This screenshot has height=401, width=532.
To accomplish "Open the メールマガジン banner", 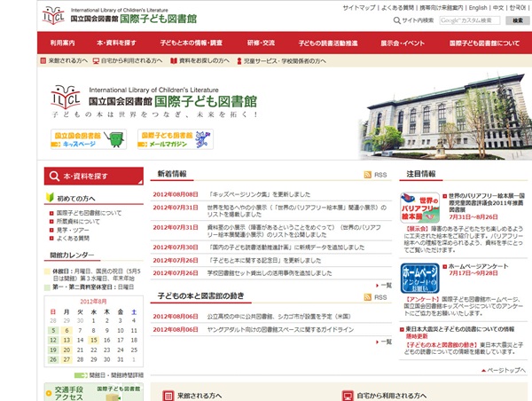I will (175, 139).
